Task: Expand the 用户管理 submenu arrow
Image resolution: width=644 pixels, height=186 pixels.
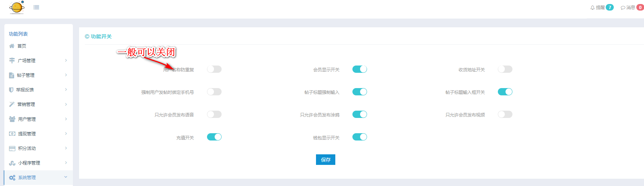Action: pos(66,119)
